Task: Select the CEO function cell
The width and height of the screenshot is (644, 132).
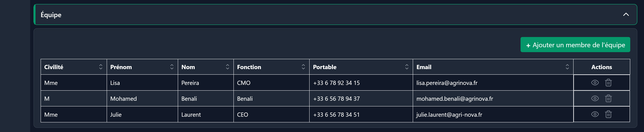Action: point(243,115)
